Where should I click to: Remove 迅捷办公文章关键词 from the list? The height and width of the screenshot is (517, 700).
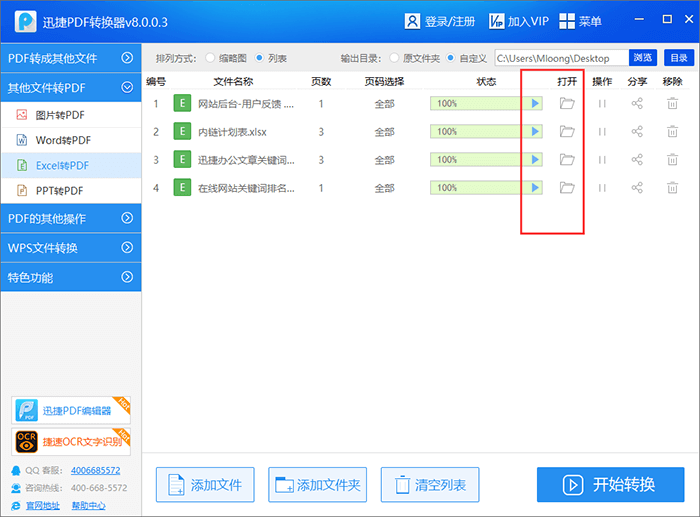(x=672, y=160)
